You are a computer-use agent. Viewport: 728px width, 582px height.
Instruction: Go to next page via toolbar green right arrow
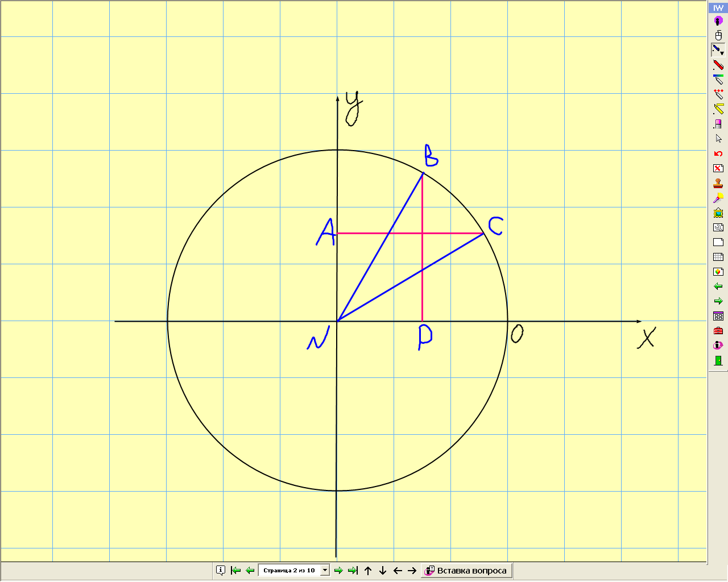[x=718, y=301]
